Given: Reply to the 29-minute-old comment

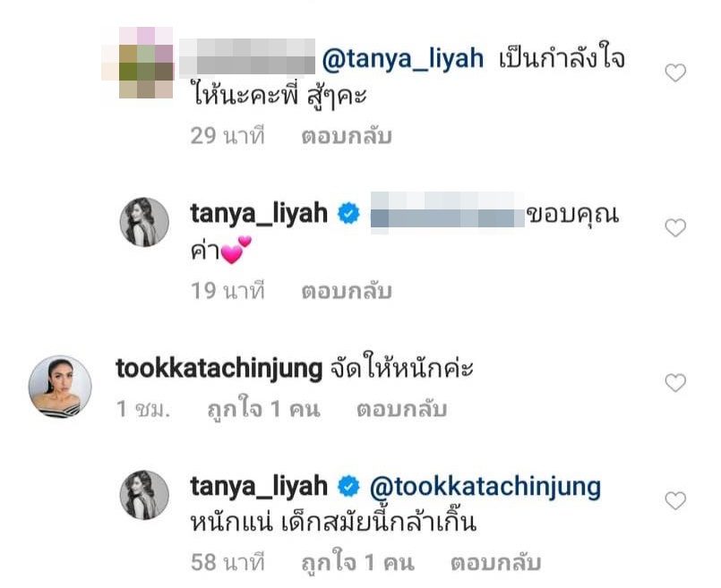Looking at the screenshot, I should [x=347, y=136].
